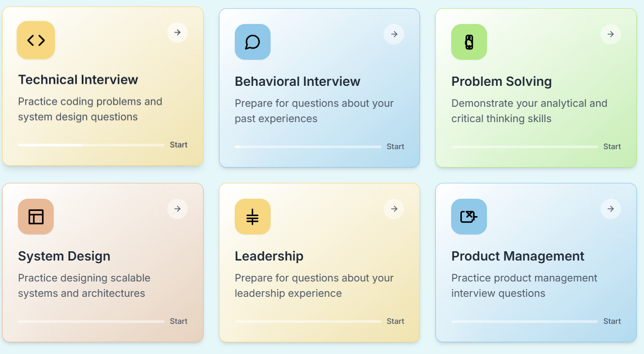Start the Technical Interview practice
The width and height of the screenshot is (644, 354).
pyautogui.click(x=178, y=145)
